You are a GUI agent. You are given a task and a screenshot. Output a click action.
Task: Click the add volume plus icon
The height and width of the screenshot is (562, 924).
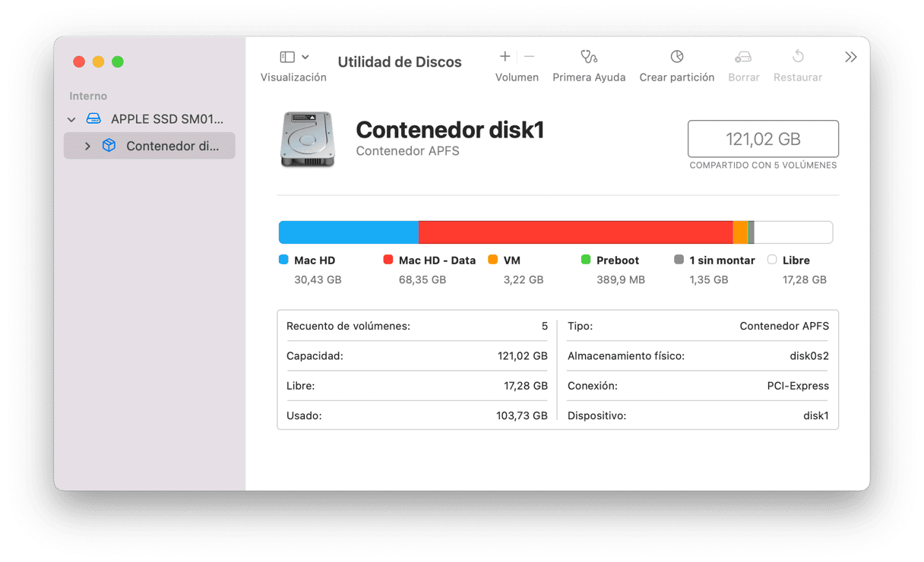(505, 56)
